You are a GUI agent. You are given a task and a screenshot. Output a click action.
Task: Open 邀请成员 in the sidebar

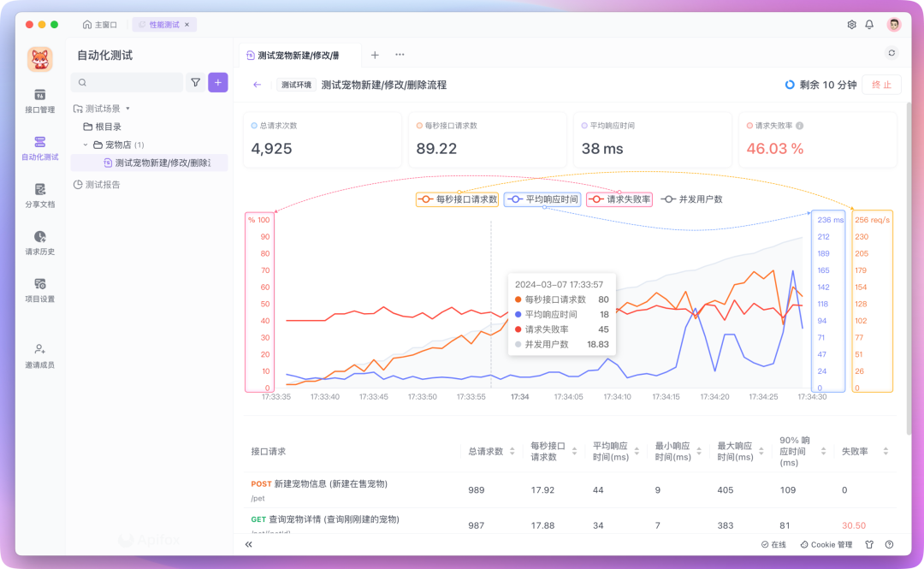click(x=39, y=356)
